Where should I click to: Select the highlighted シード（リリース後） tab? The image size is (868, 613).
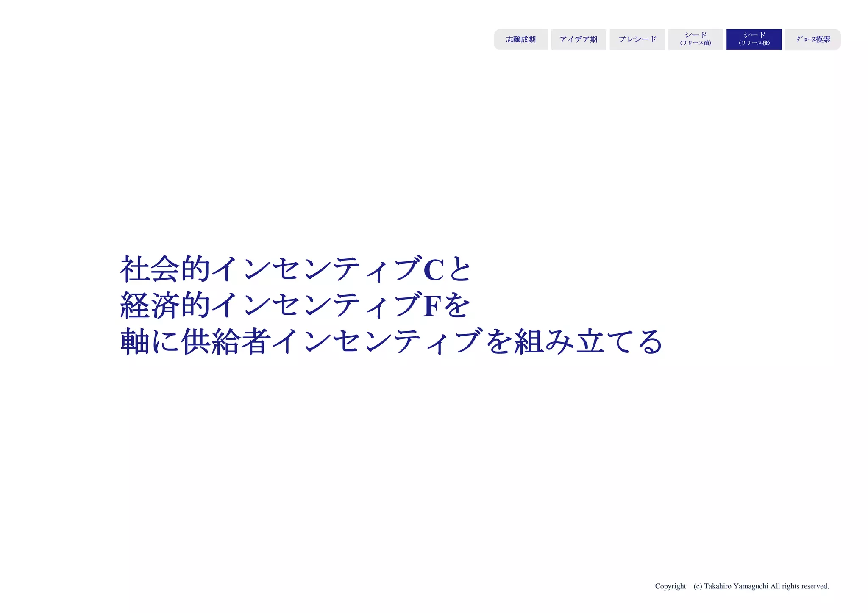point(754,39)
